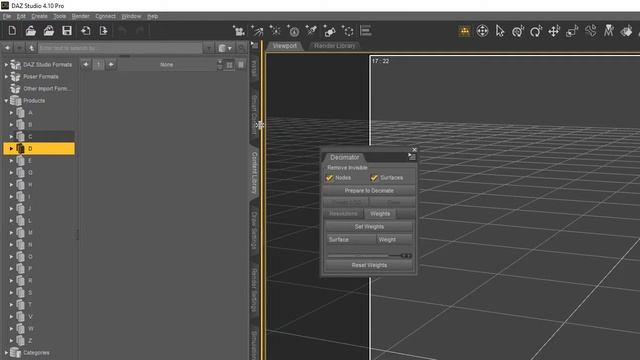This screenshot has height=360, width=640.
Task: Select the Rotate tool icon
Action: (x=536, y=31)
